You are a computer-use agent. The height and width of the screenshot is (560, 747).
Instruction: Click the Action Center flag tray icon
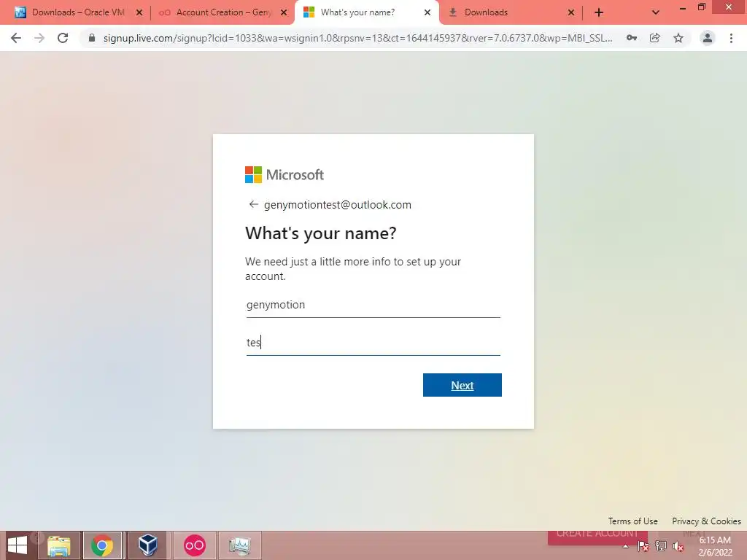click(643, 546)
